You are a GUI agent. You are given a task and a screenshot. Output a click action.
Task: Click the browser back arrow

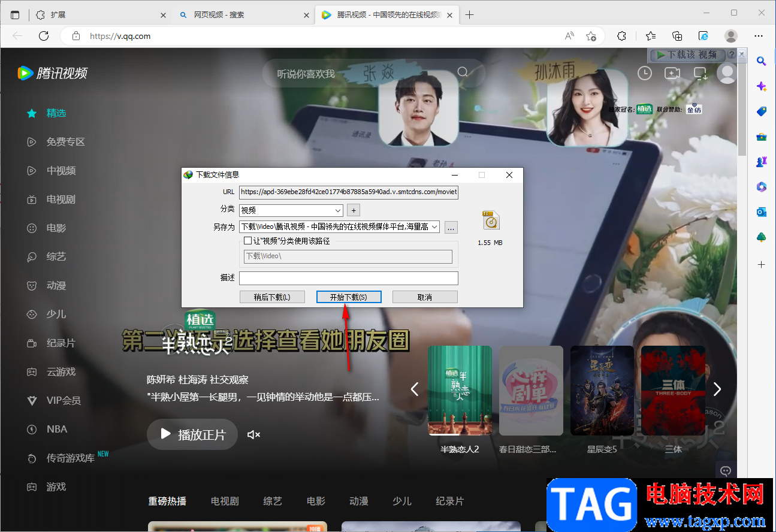click(17, 36)
